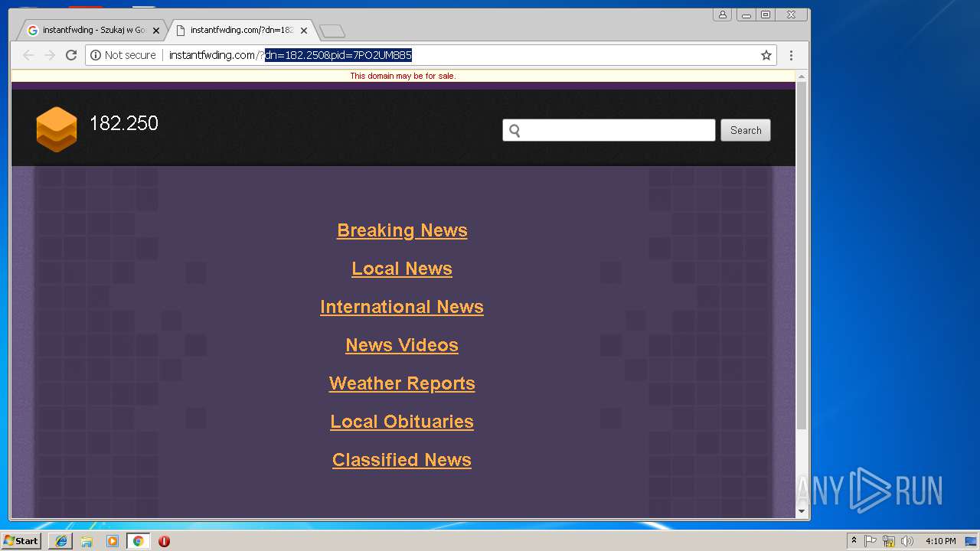Click the orange 182.250 site logo
980x551 pixels.
click(x=57, y=129)
